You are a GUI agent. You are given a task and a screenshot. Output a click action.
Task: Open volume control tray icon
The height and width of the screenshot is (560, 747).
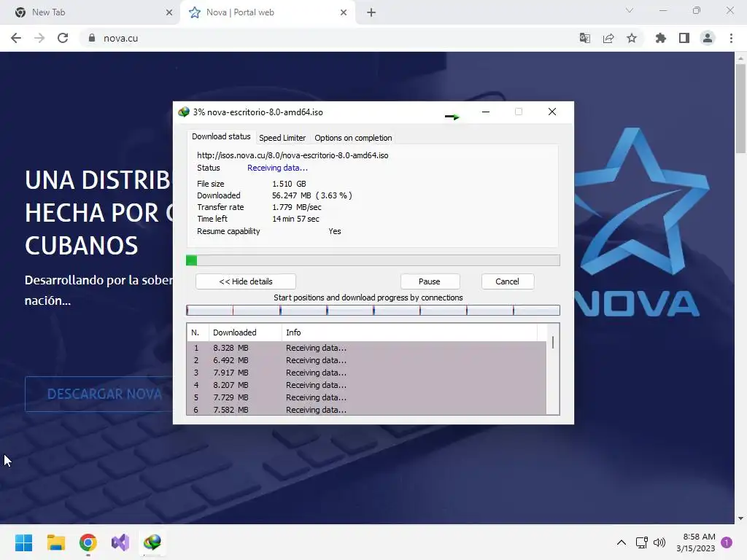tap(659, 542)
